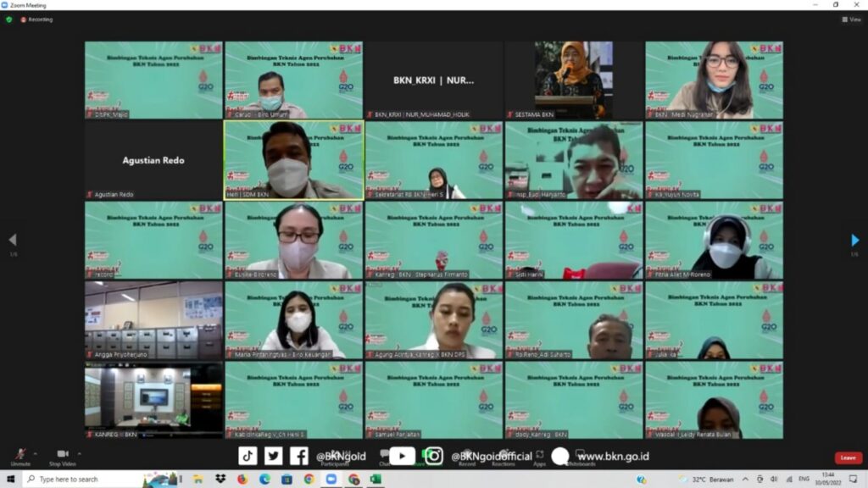
Task: Open Whiteboards in the meeting toolbar
Action: [x=581, y=457]
